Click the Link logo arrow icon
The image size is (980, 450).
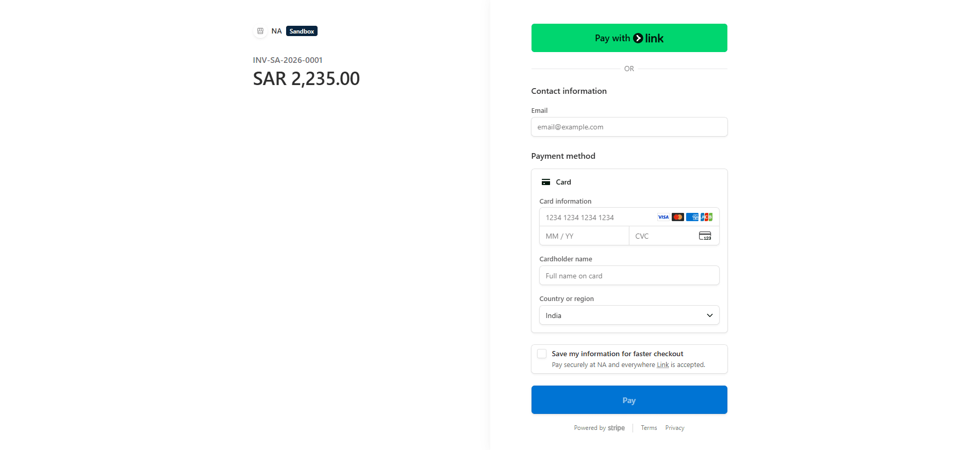pyautogui.click(x=638, y=38)
